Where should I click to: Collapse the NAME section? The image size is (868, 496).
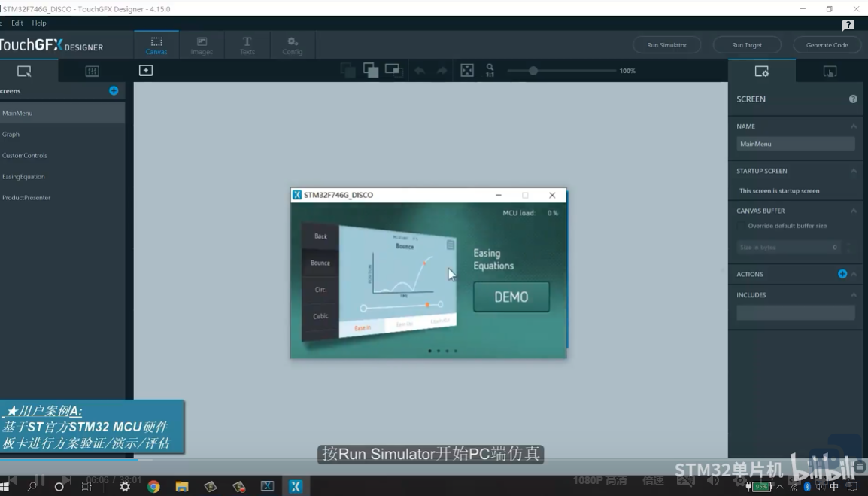[854, 126]
